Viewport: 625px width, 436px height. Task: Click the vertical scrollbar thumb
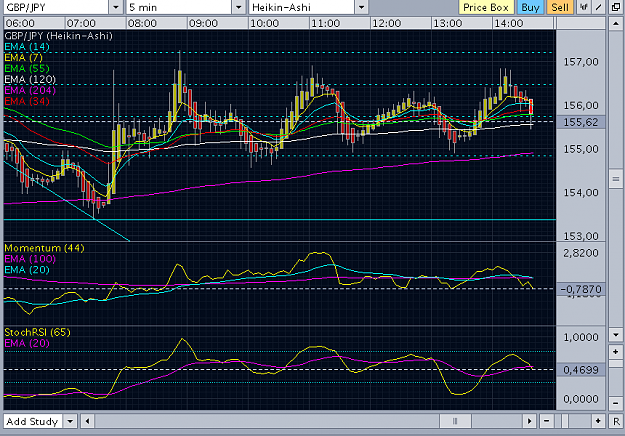(616, 179)
